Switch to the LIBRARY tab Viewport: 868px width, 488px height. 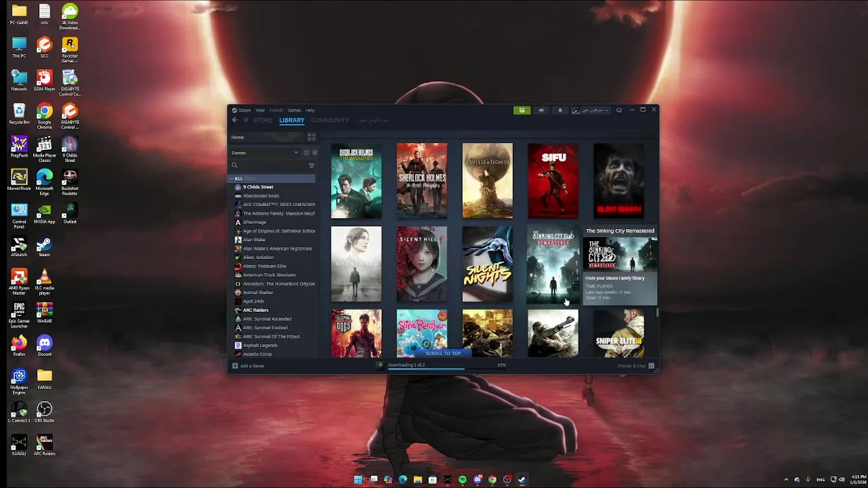[292, 120]
